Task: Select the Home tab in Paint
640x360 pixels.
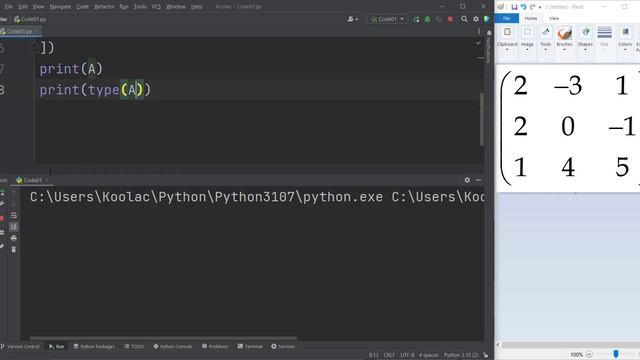Action: click(531, 18)
